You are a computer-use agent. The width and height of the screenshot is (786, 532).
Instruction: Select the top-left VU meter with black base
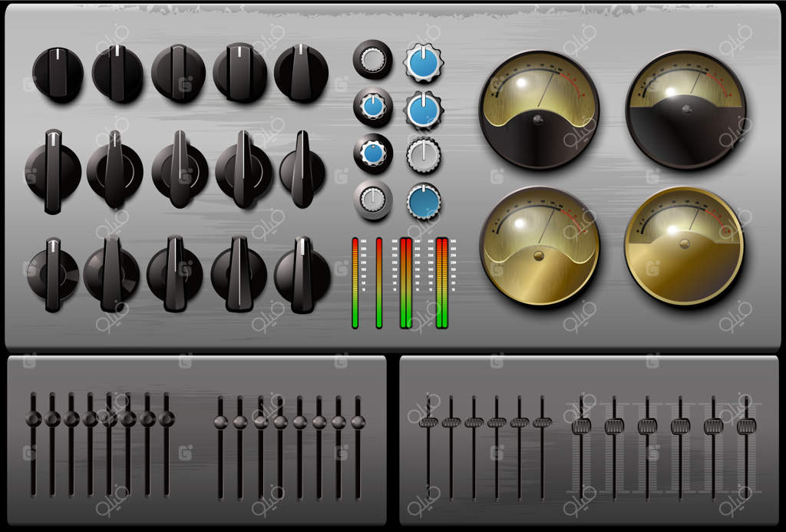tap(539, 111)
